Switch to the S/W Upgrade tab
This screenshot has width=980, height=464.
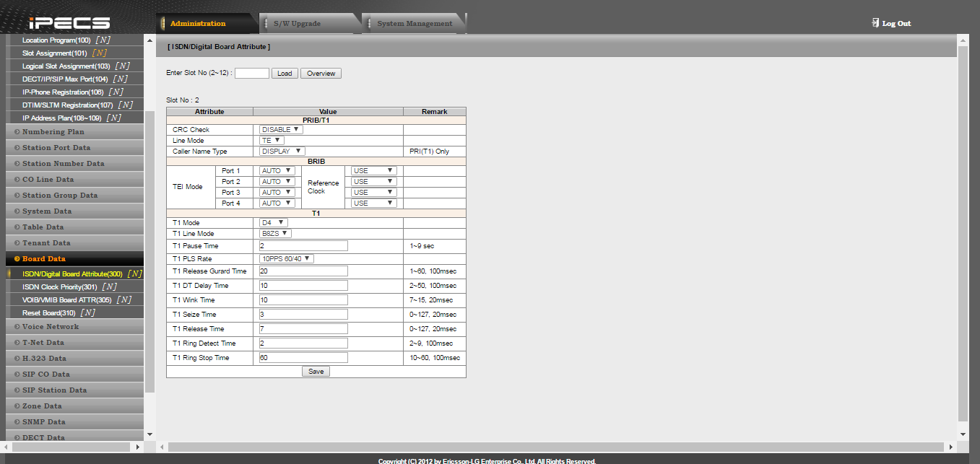(x=297, y=24)
